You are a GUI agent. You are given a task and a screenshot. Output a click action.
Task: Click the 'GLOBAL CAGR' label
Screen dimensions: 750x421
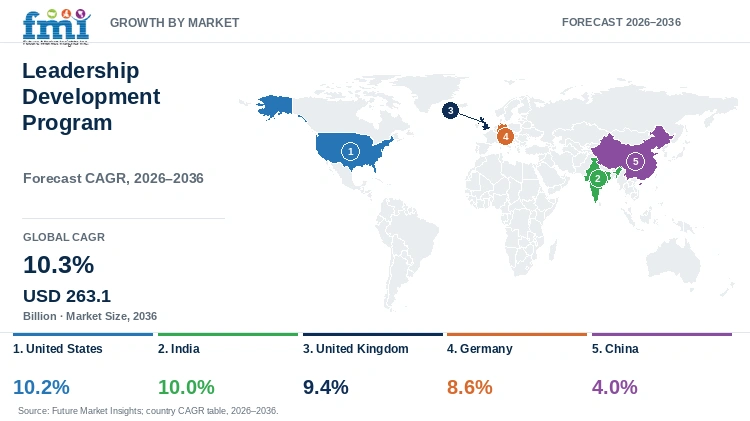pos(64,237)
